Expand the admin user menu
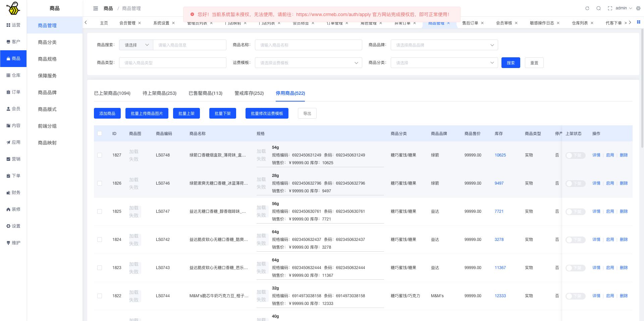Image resolution: width=644 pixels, height=321 pixels. click(x=624, y=8)
